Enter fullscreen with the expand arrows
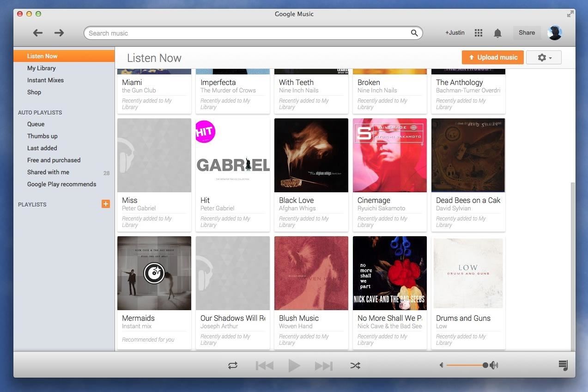 pyautogui.click(x=570, y=14)
